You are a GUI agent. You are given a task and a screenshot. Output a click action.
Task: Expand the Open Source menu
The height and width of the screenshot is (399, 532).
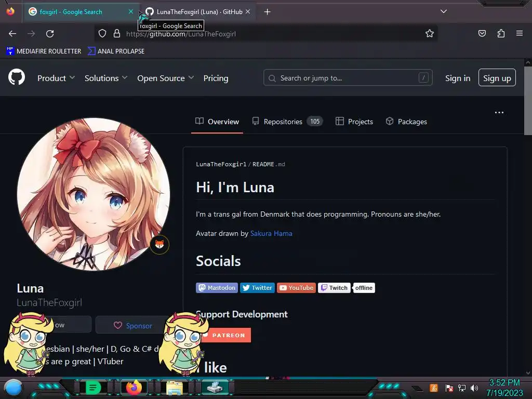[166, 78]
